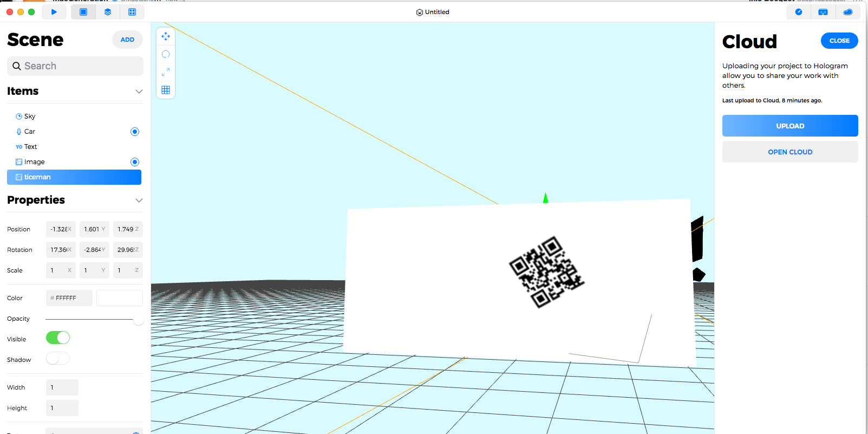Edit the Rotation Y value
This screenshot has height=434, width=868.
pyautogui.click(x=94, y=250)
